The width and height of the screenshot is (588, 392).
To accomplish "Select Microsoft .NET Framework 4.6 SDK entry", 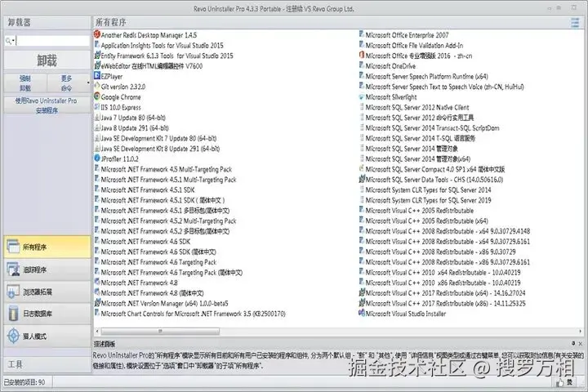I will tap(145, 241).
